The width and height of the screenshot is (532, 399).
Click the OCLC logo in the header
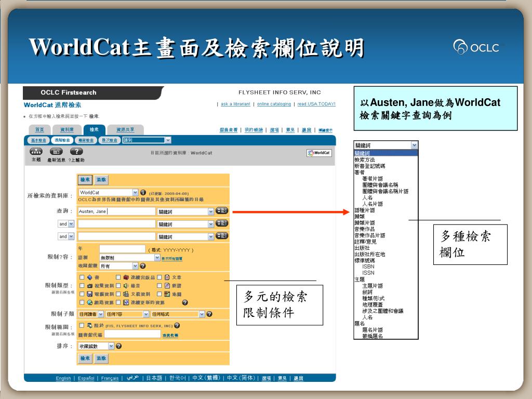[x=476, y=47]
